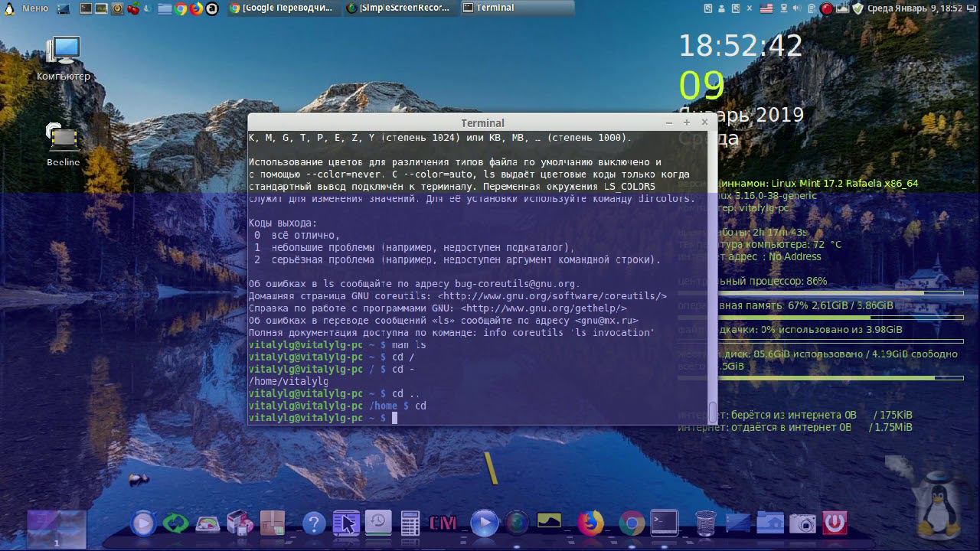Click the black circular 'a' icon in the top panel
The image size is (980, 551).
[212, 9]
